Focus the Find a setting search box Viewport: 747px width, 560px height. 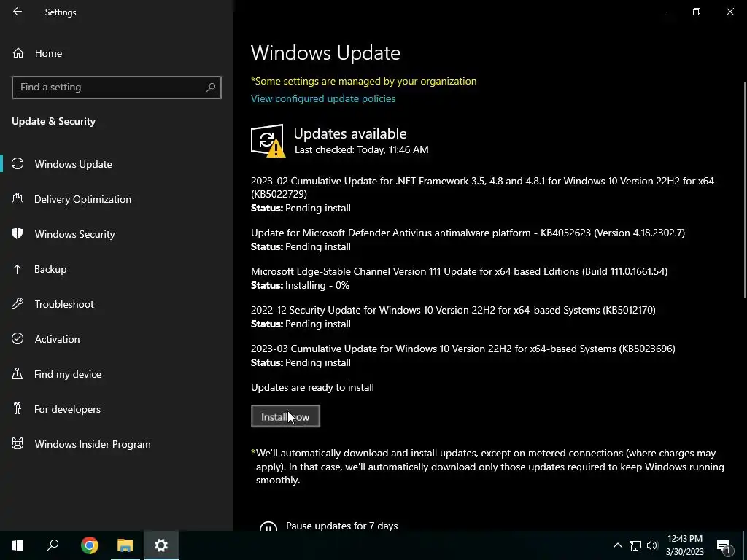[x=116, y=87]
